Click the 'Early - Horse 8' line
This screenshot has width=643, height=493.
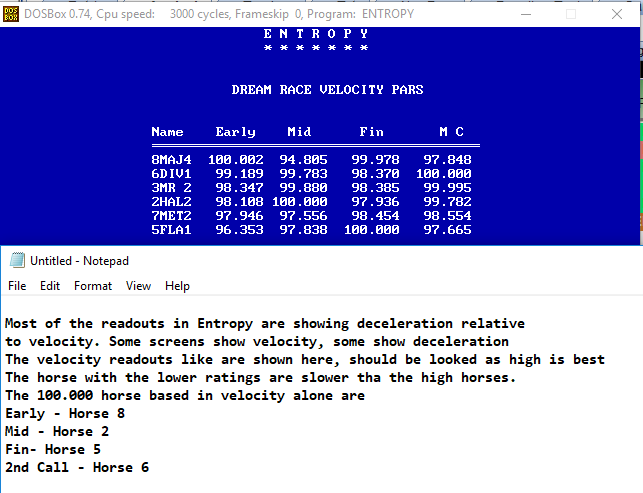point(65,413)
